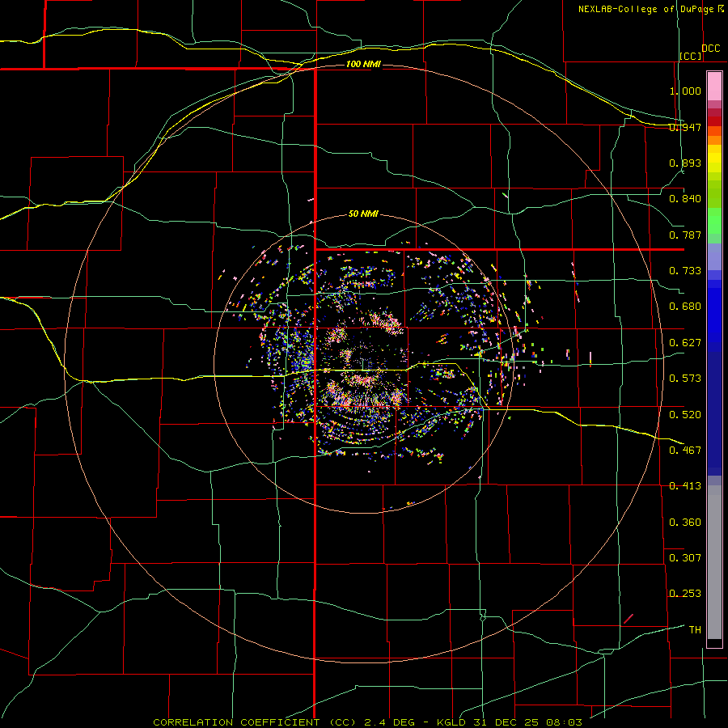
Task: Click the 0.573 scale value
Action: click(685, 379)
